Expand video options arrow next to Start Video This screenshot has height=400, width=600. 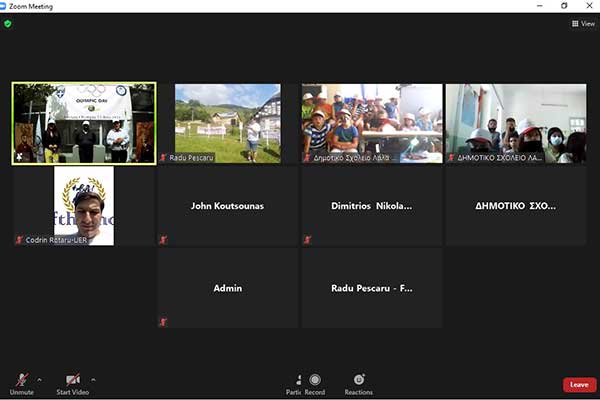94,379
